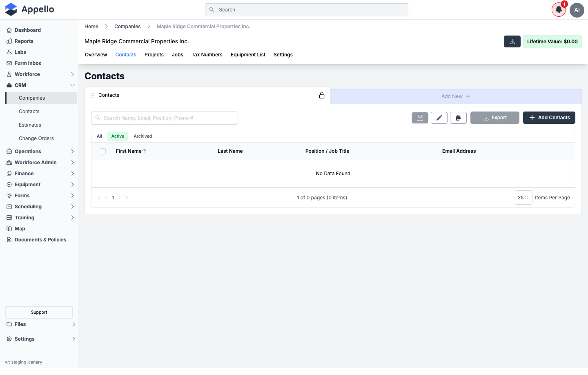Grab the drag handle on Contacts panel
Image resolution: width=588 pixels, height=375 pixels.
pyautogui.click(x=93, y=95)
